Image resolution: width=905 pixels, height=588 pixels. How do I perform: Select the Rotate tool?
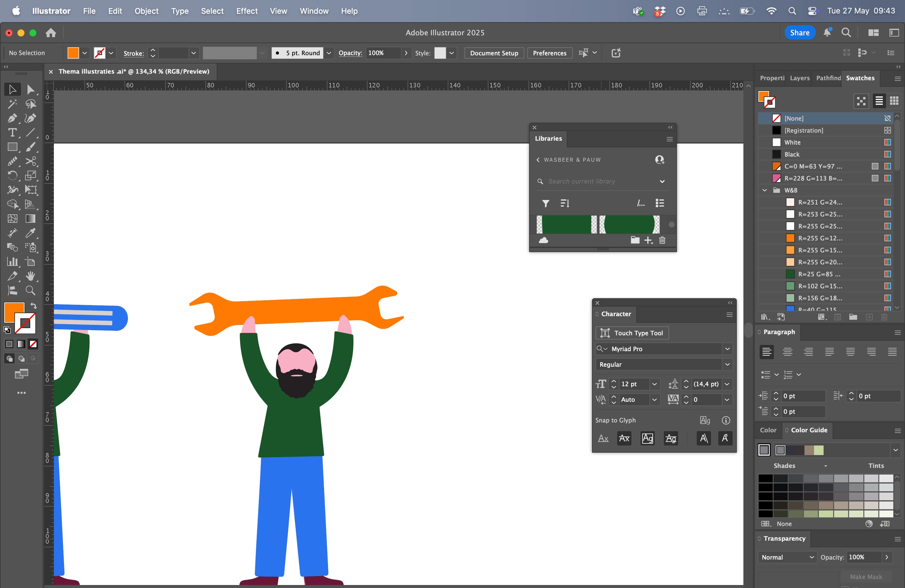(x=12, y=175)
